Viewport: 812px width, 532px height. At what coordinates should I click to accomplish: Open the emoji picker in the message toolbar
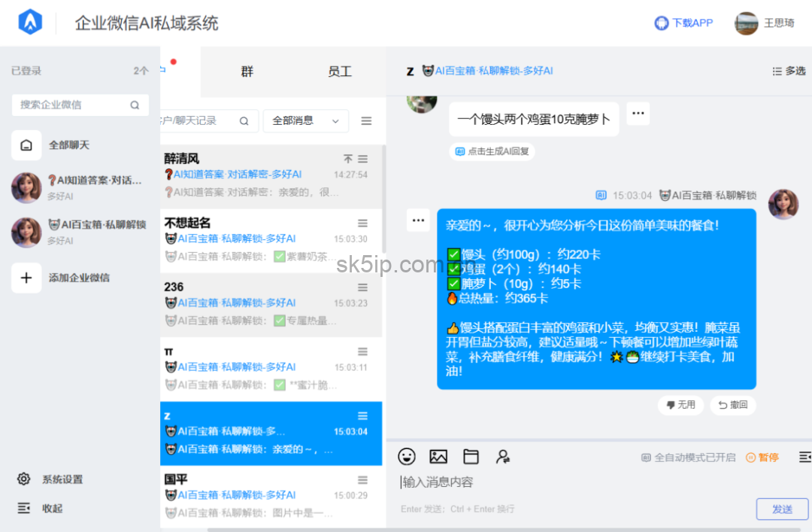[x=407, y=456]
